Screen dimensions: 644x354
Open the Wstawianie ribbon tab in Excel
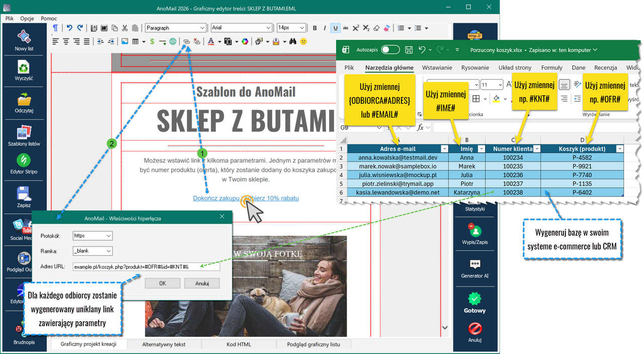coord(437,67)
